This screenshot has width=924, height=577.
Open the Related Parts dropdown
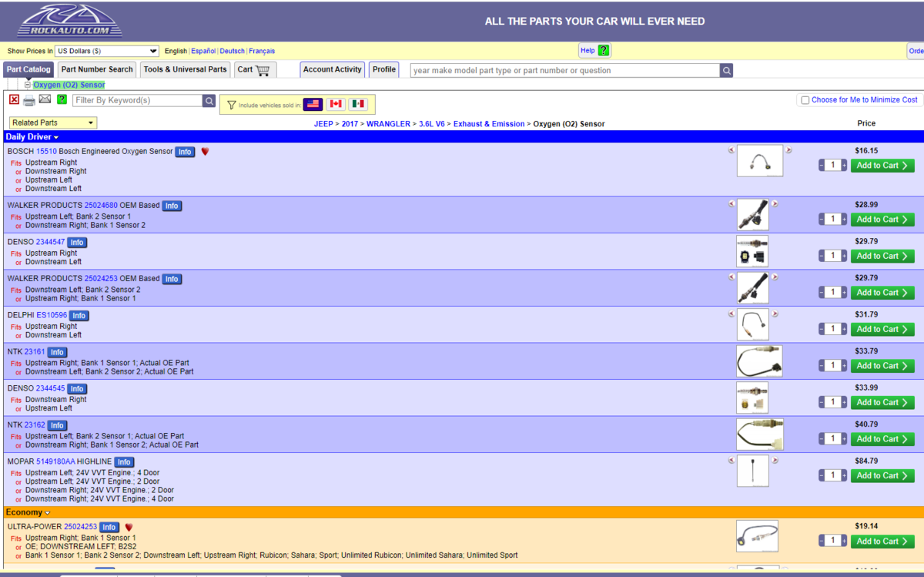[x=53, y=122]
